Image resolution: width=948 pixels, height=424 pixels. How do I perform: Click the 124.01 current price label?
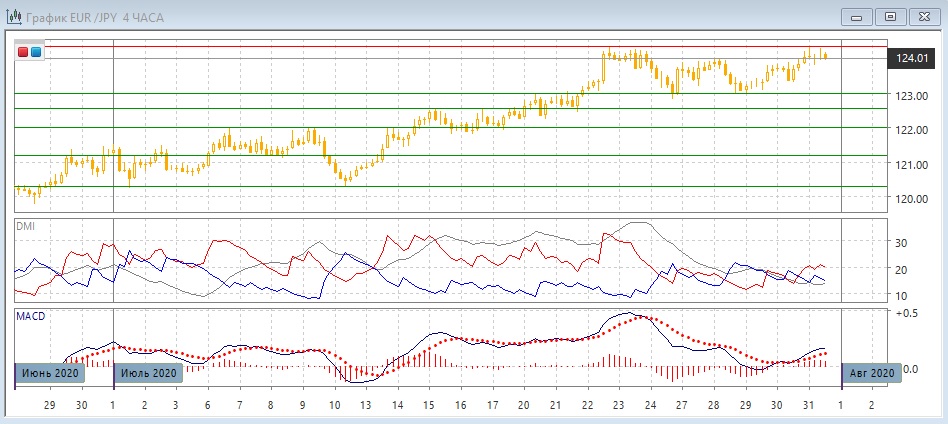[911, 59]
